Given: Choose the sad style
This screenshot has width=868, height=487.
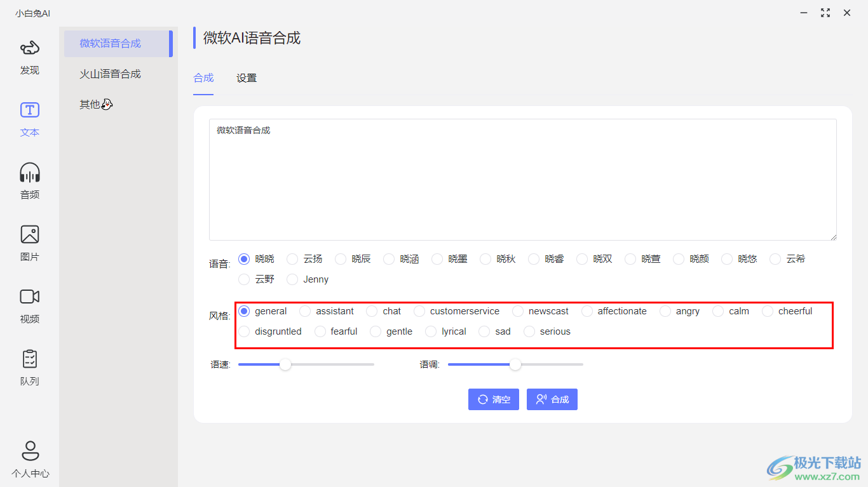Looking at the screenshot, I should [496, 331].
